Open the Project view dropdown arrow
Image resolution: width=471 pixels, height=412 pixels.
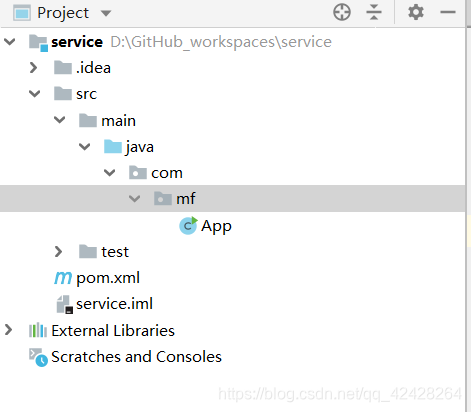(106, 13)
